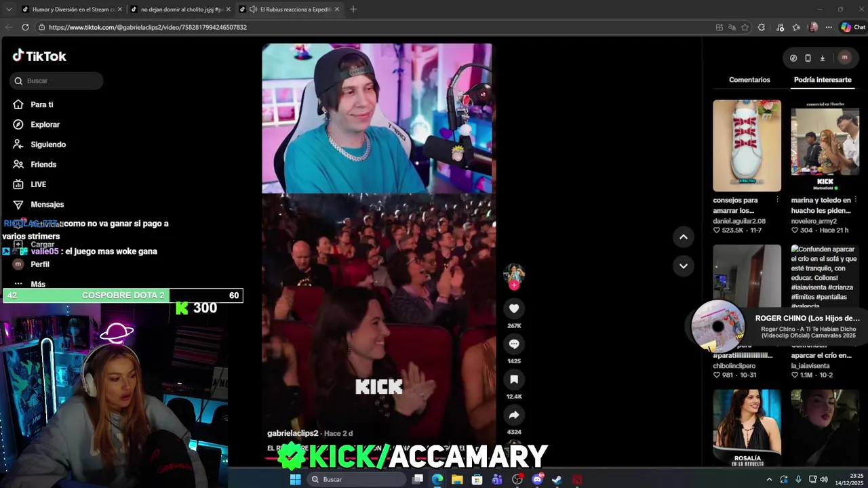This screenshot has height=488, width=868.
Task: Select the Podría interesarte tab
Action: pyautogui.click(x=823, y=80)
